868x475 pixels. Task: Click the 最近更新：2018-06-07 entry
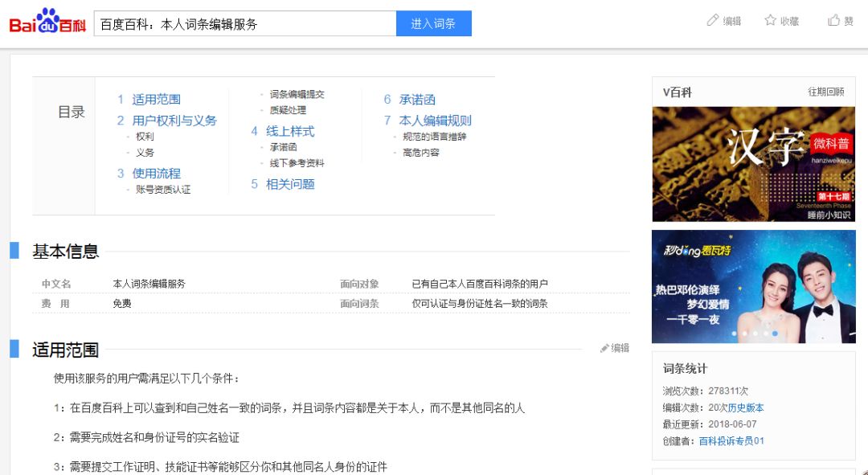[x=709, y=424]
